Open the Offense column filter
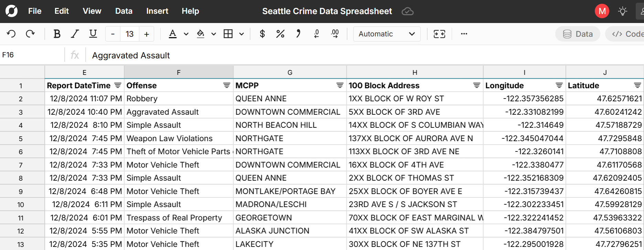Viewport: 644px width, 250px height. point(226,86)
